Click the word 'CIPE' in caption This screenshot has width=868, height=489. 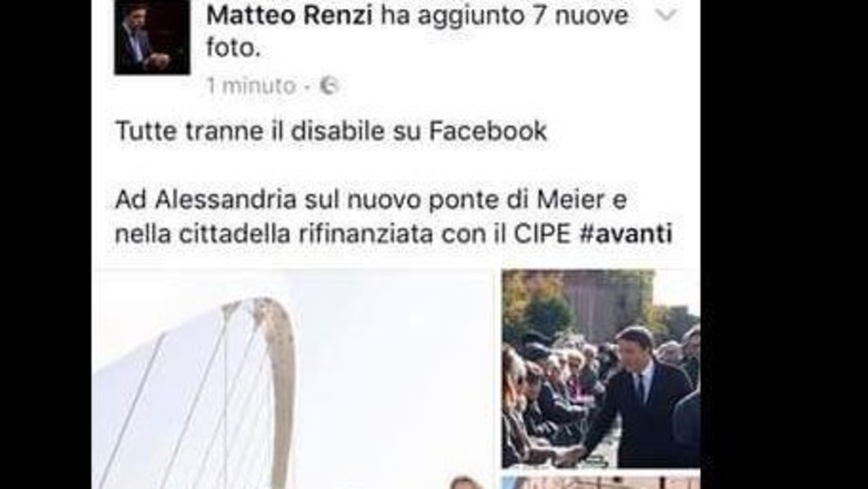point(542,233)
